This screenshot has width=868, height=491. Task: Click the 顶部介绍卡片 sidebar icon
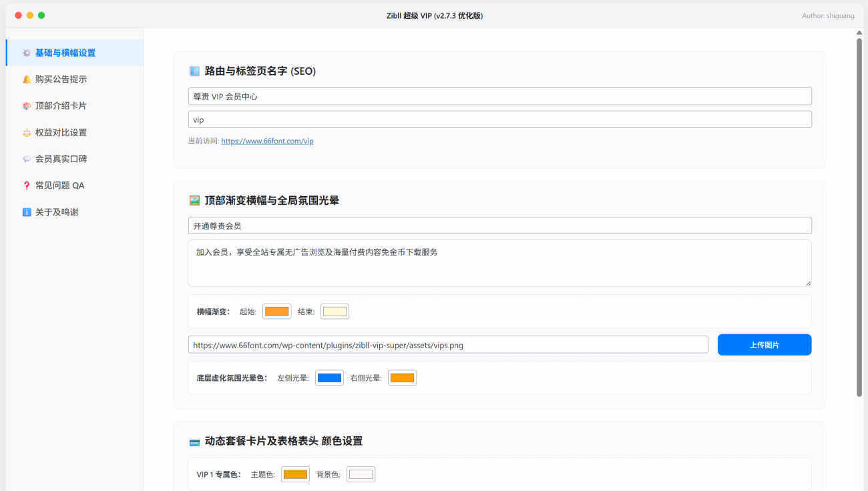[27, 106]
